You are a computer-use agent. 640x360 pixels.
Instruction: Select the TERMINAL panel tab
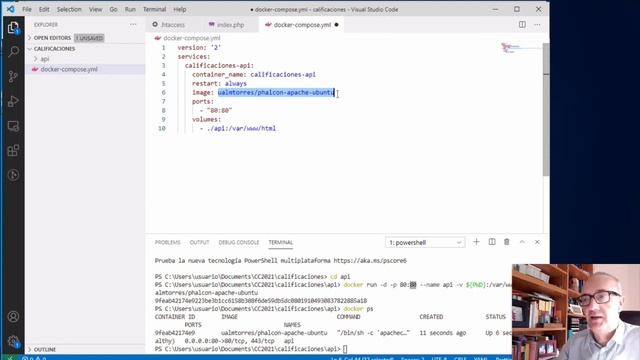280,242
